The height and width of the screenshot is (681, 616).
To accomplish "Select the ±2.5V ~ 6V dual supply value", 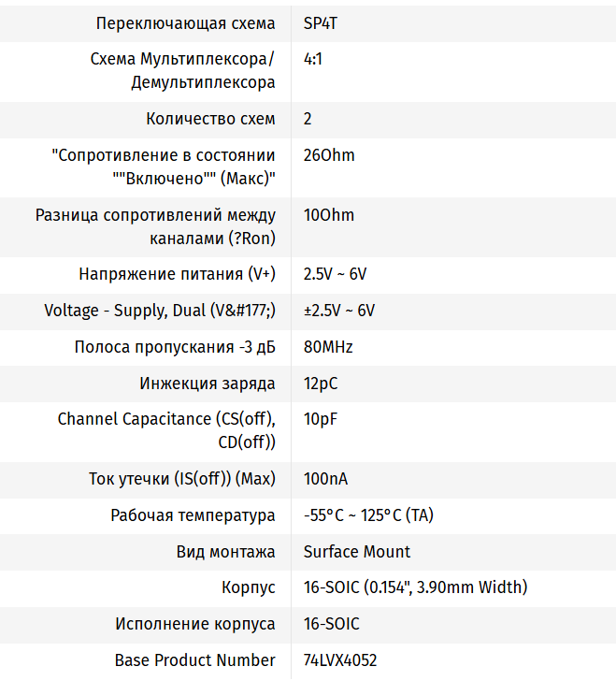I will coord(339,311).
